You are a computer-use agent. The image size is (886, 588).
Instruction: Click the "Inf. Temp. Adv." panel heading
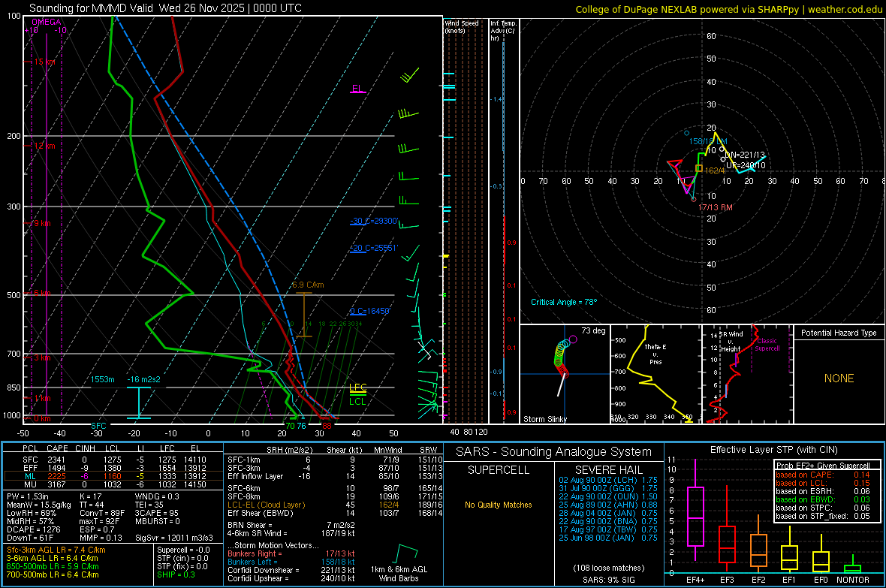(503, 31)
